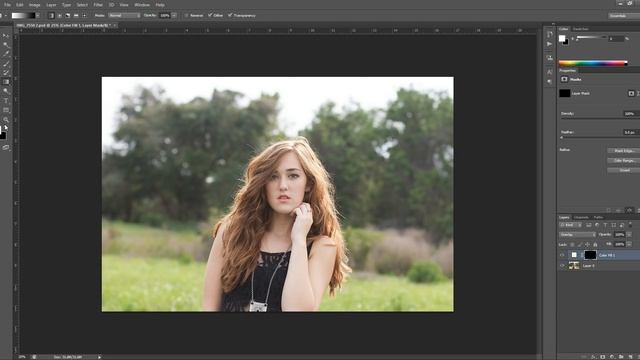640x360 pixels.
Task: Uncheck the Dither checkbox
Action: coord(210,16)
